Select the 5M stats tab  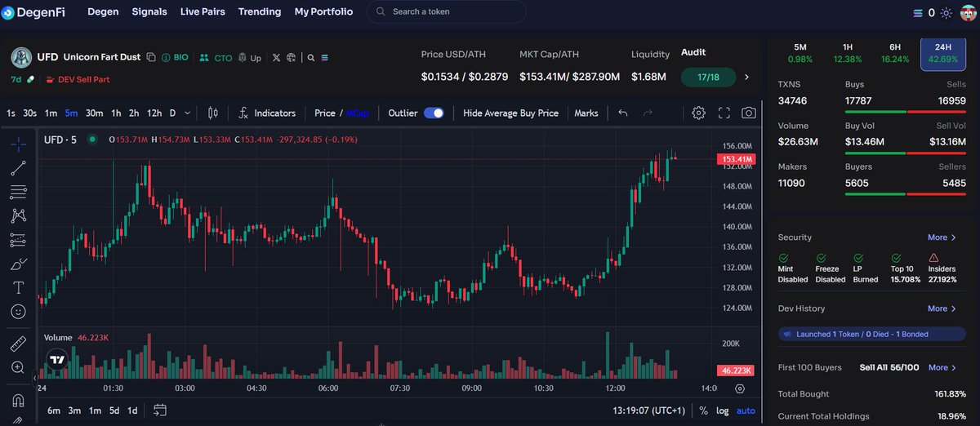coord(800,52)
